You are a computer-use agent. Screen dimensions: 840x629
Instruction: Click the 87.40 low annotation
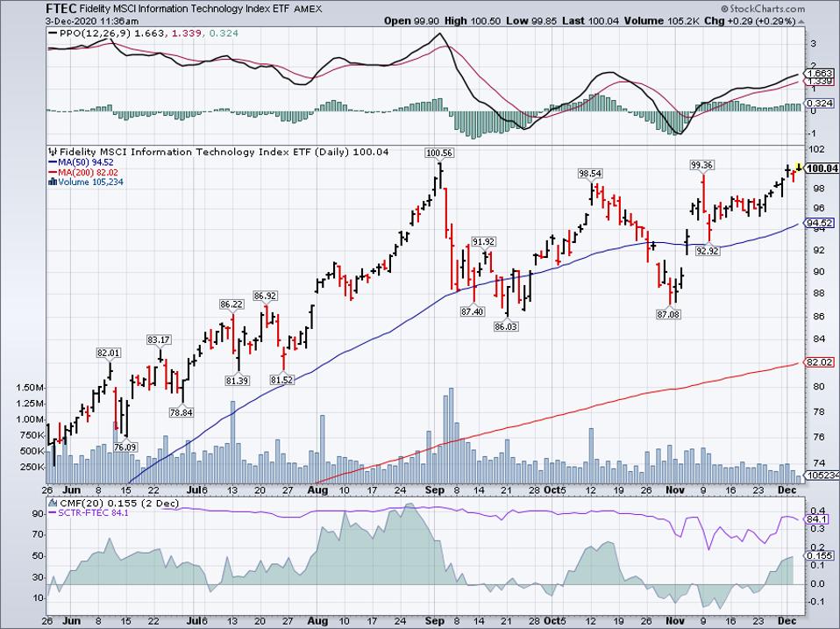(472, 311)
